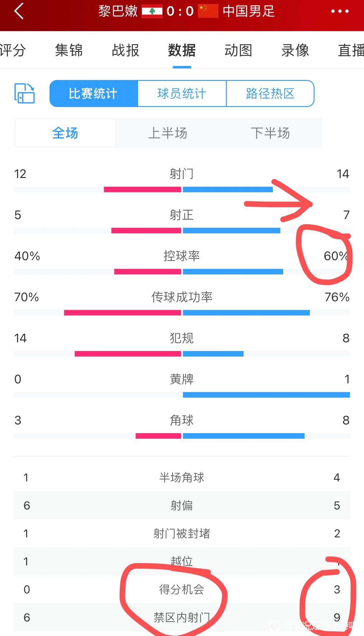Open the 评分 tab
Image resolution: width=364 pixels, height=636 pixels.
tap(12, 50)
